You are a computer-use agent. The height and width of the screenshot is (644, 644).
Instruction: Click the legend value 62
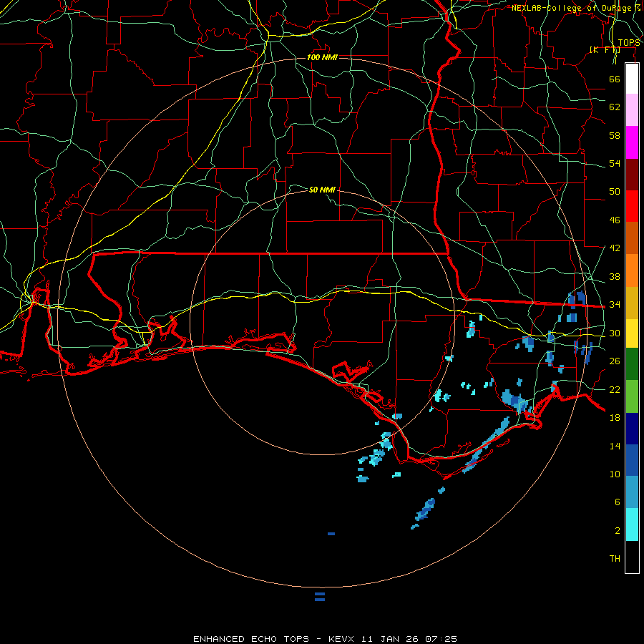615,107
